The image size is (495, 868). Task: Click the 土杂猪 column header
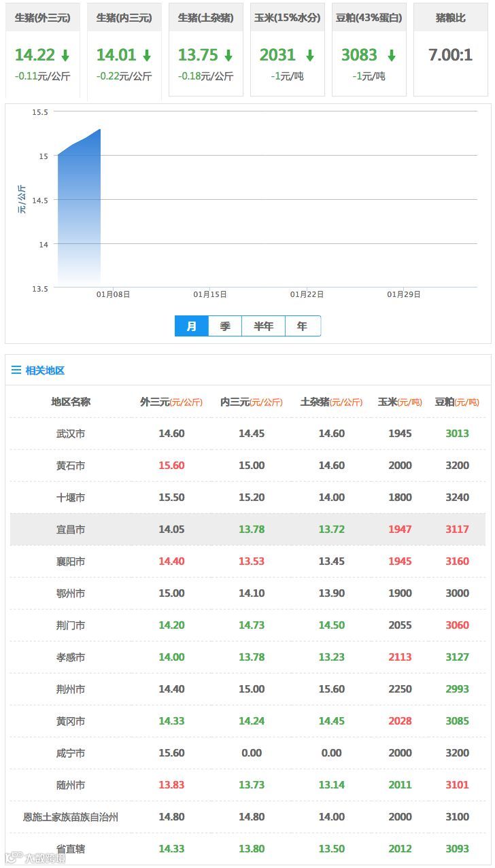332,402
